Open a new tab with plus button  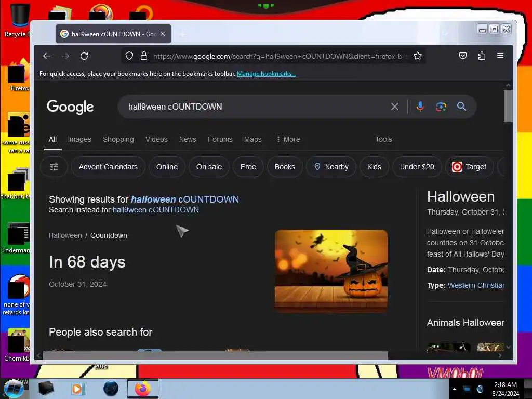point(182,34)
